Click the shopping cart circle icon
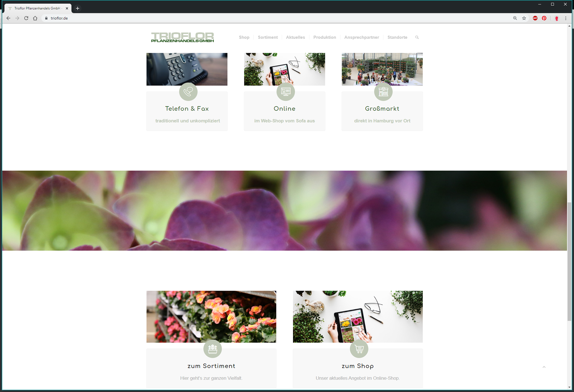Image resolution: width=574 pixels, height=392 pixels. click(359, 349)
